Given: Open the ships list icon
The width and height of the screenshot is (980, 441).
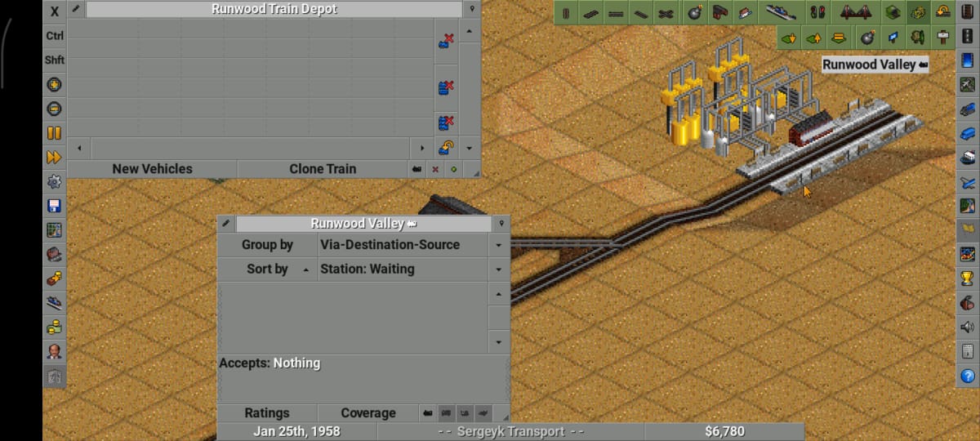Looking at the screenshot, I should tap(968, 158).
